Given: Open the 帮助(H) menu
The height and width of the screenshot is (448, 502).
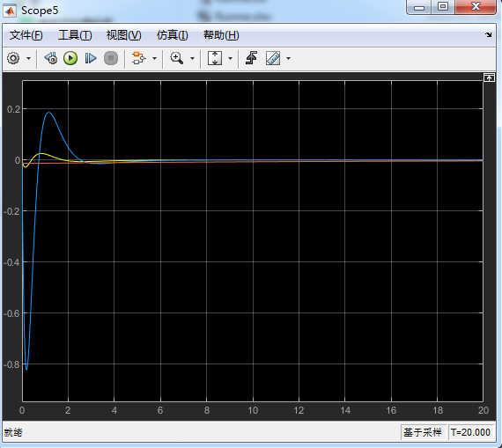Looking at the screenshot, I should tap(221, 35).
